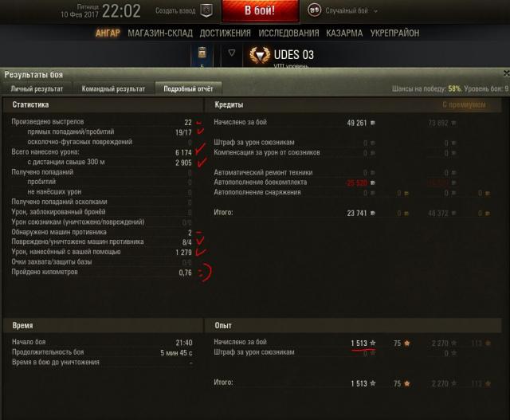510x420 pixels.
Task: Open the Случайный бой mode selector
Action: [347, 10]
